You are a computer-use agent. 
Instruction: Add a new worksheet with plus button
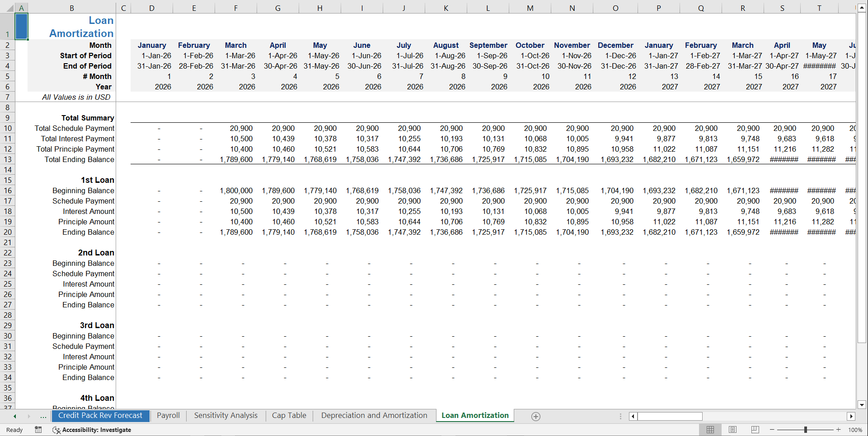[x=536, y=416]
